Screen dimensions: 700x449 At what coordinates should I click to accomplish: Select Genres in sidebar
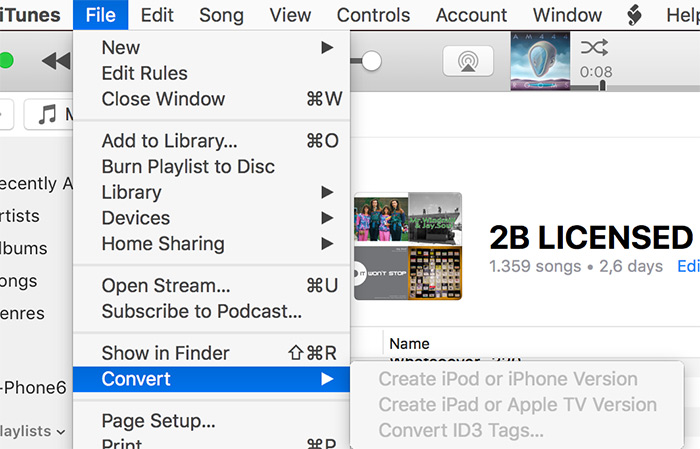pyautogui.click(x=22, y=313)
